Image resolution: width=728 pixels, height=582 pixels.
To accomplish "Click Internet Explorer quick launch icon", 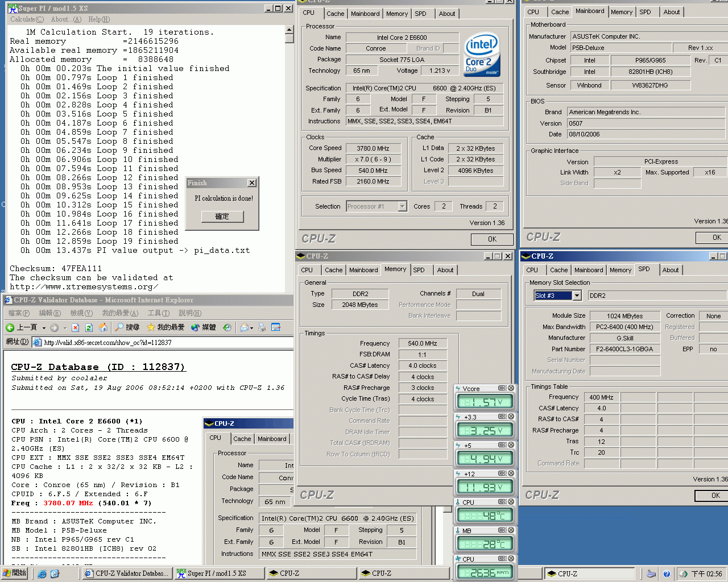I will click(42, 574).
